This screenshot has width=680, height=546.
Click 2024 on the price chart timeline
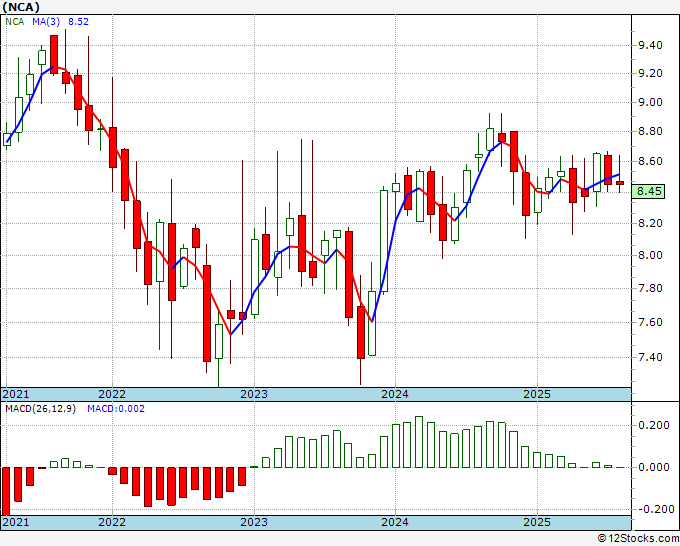[x=395, y=394]
